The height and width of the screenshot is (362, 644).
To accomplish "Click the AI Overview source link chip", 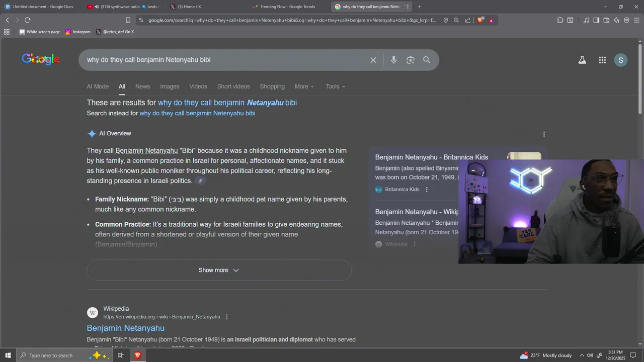I will tap(200, 181).
